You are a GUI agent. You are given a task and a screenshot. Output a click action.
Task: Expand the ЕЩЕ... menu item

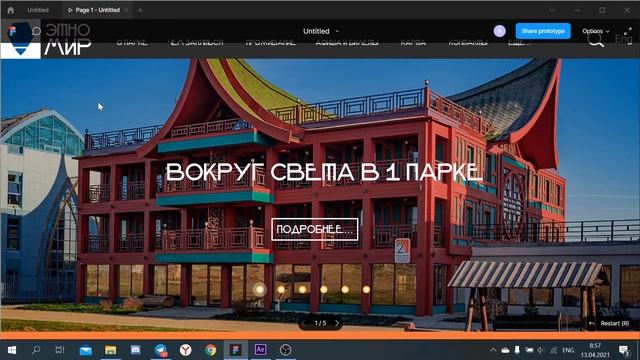tap(519, 42)
